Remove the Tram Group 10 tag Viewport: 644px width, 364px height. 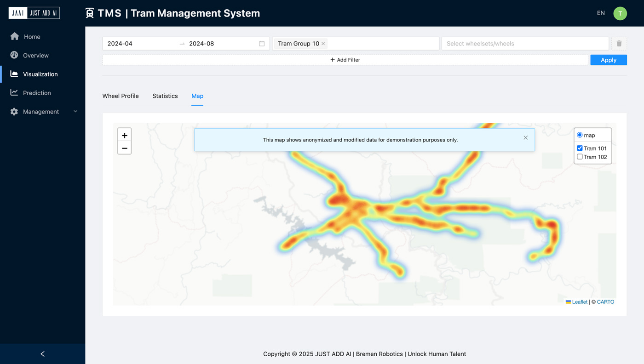(x=323, y=44)
